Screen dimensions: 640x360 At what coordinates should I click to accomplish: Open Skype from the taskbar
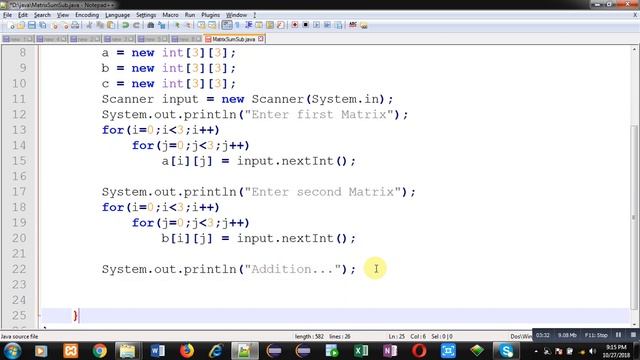click(x=507, y=351)
